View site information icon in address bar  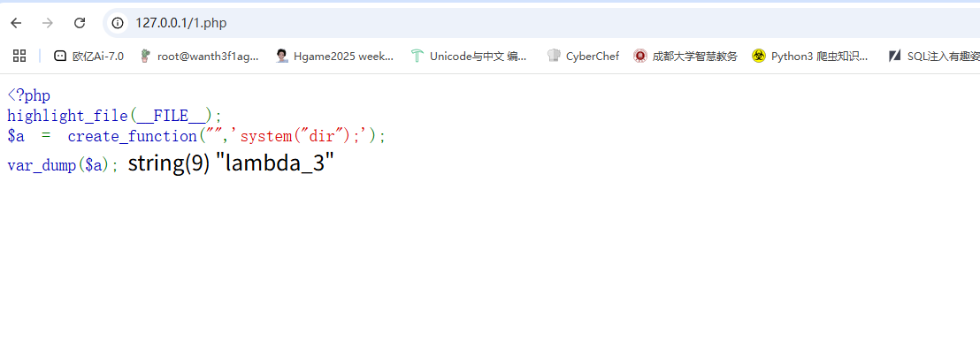(x=118, y=23)
